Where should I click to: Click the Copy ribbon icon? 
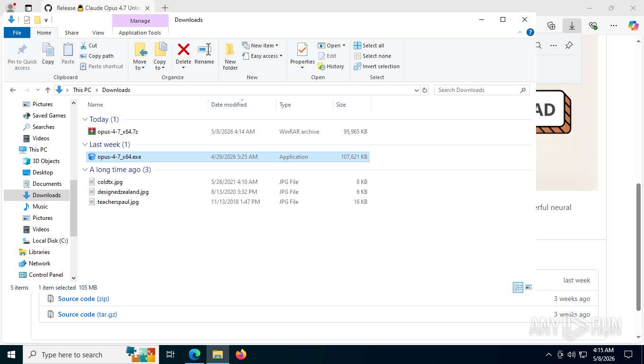[48, 54]
